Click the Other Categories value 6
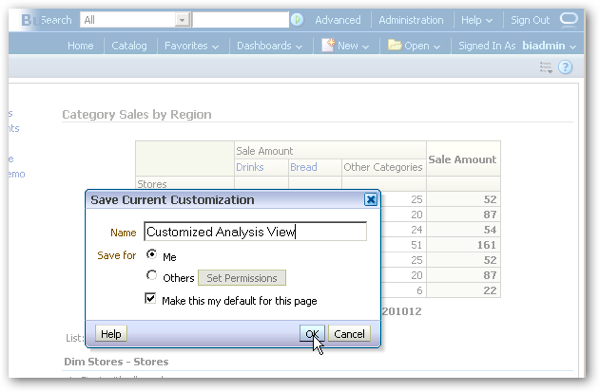 (419, 290)
